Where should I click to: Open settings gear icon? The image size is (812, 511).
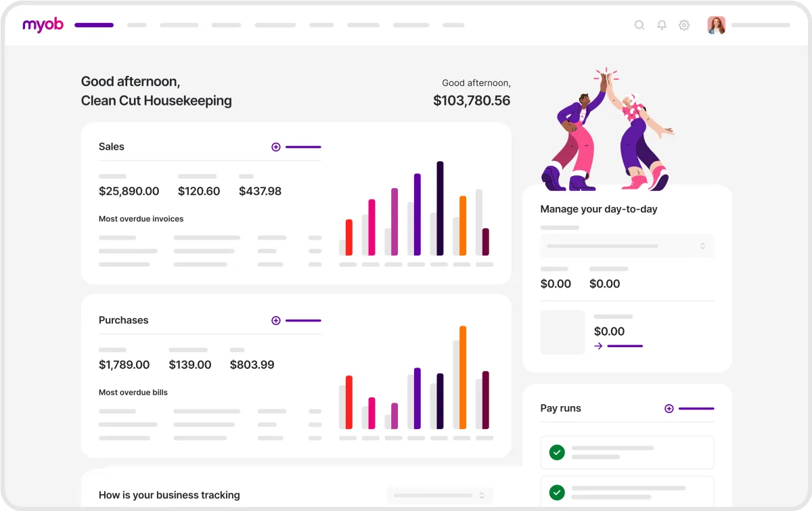point(684,25)
